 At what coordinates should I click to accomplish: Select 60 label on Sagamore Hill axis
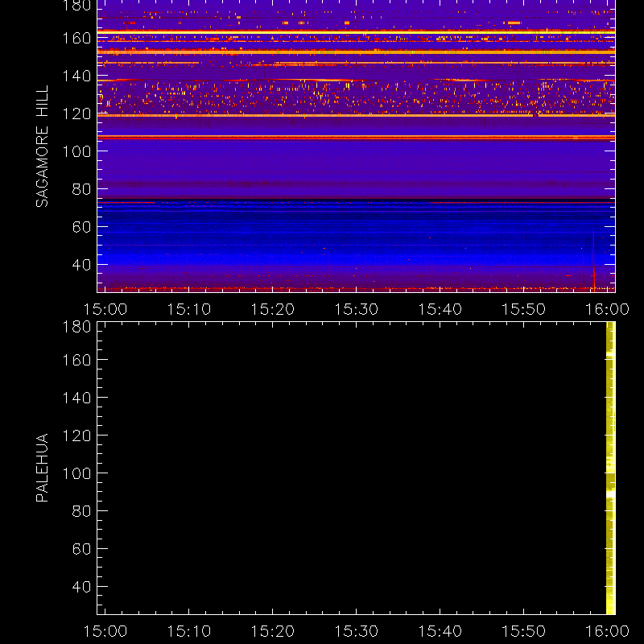[x=81, y=227]
